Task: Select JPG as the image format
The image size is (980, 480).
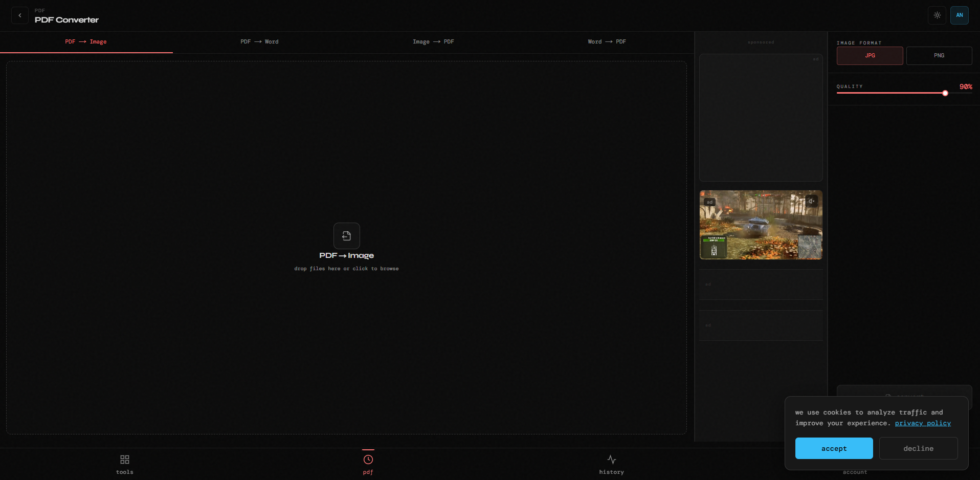Action: [x=870, y=56]
